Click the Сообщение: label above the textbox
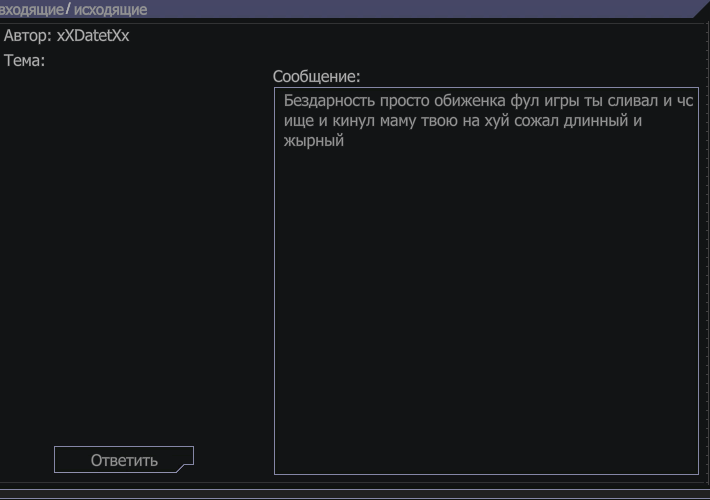The height and width of the screenshot is (500, 710). click(317, 77)
